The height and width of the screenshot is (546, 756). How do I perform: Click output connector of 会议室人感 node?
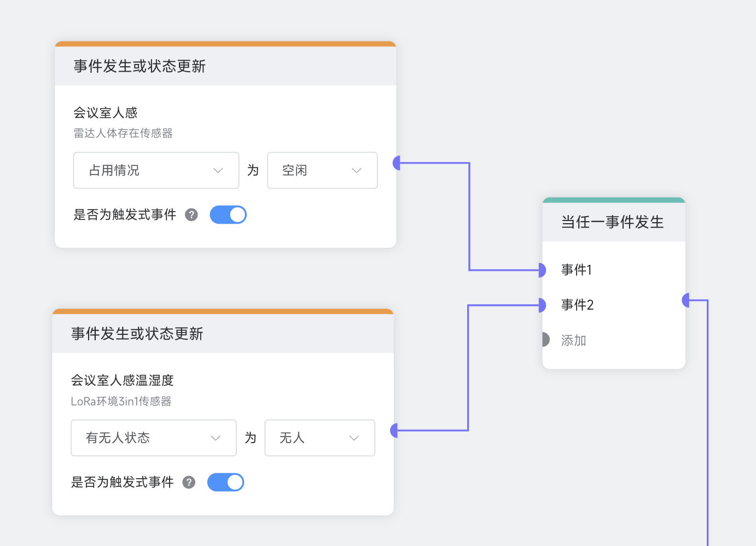click(397, 162)
